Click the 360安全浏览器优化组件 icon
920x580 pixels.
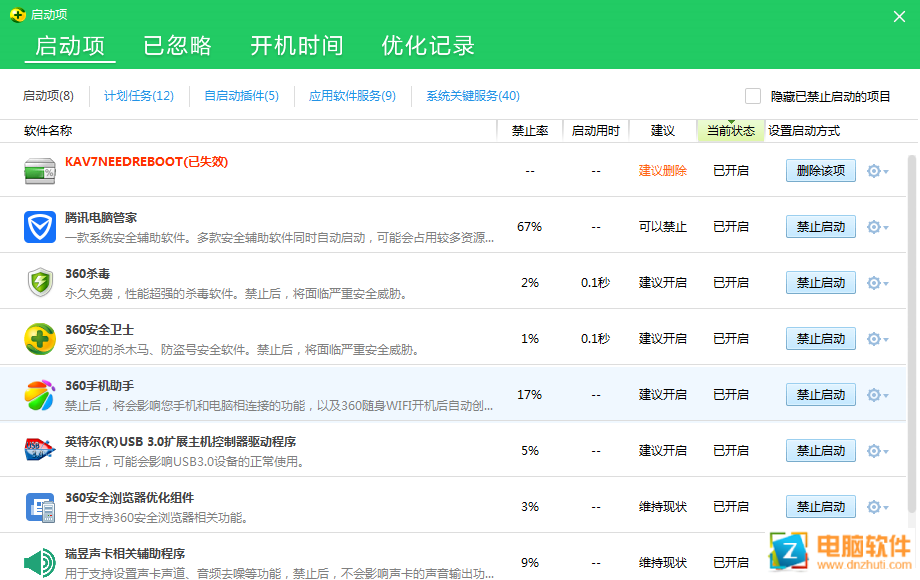pyautogui.click(x=40, y=507)
